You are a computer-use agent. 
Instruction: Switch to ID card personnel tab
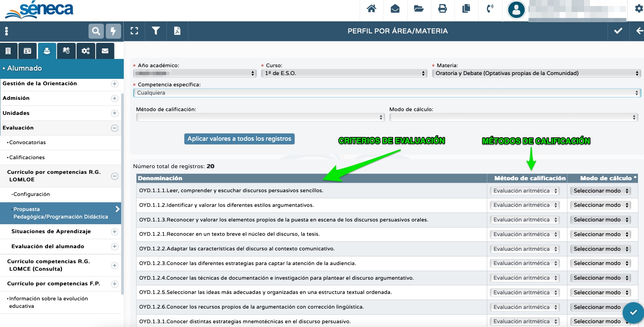point(27,51)
